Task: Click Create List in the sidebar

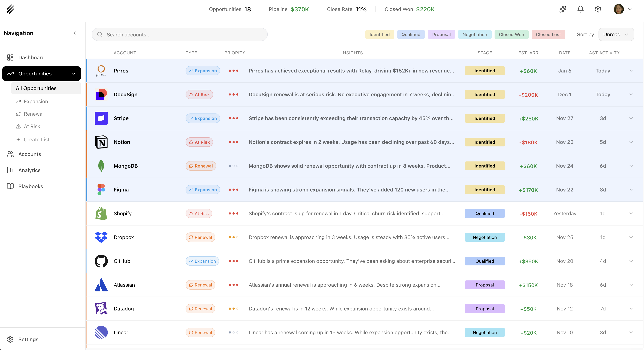Action: coord(36,139)
